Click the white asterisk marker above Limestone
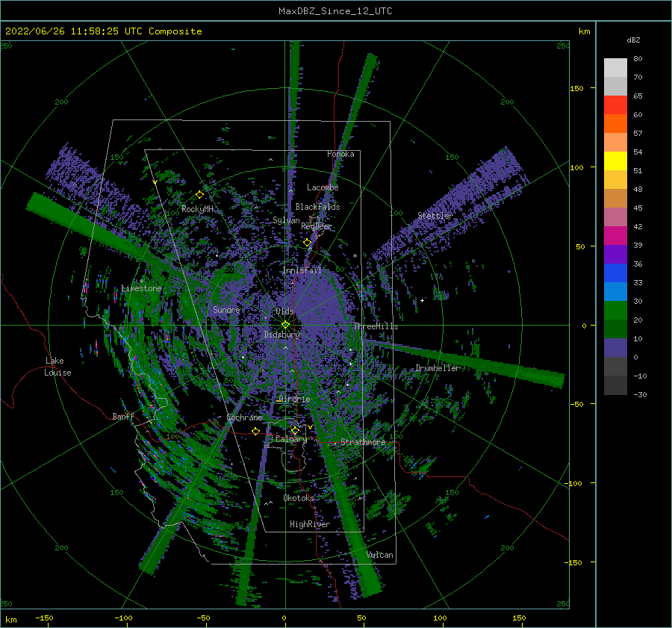The width and height of the screenshot is (672, 628). click(x=141, y=281)
